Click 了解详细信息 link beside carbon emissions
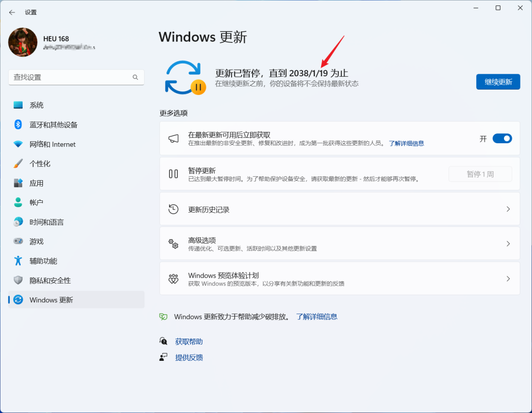 tap(317, 317)
